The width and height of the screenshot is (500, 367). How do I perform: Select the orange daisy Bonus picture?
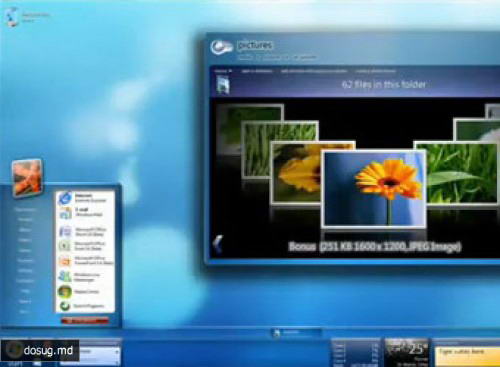pos(374,189)
